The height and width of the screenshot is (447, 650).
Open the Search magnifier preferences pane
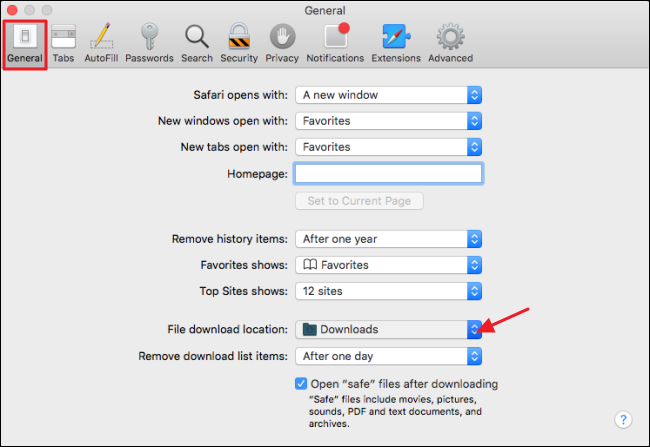197,44
